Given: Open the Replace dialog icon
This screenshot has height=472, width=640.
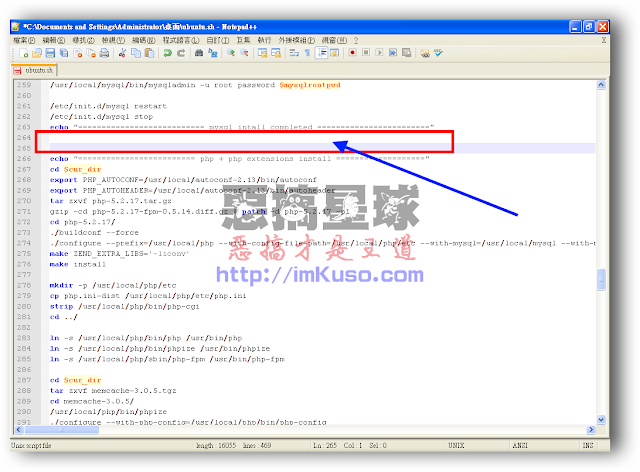Looking at the screenshot, I should pyautogui.click(x=213, y=53).
